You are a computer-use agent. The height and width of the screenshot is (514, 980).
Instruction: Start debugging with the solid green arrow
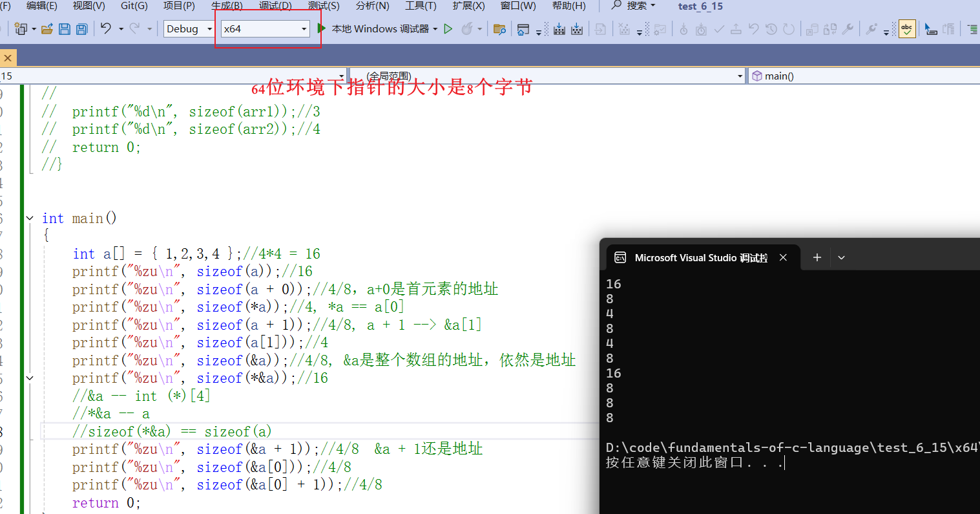[x=321, y=28]
